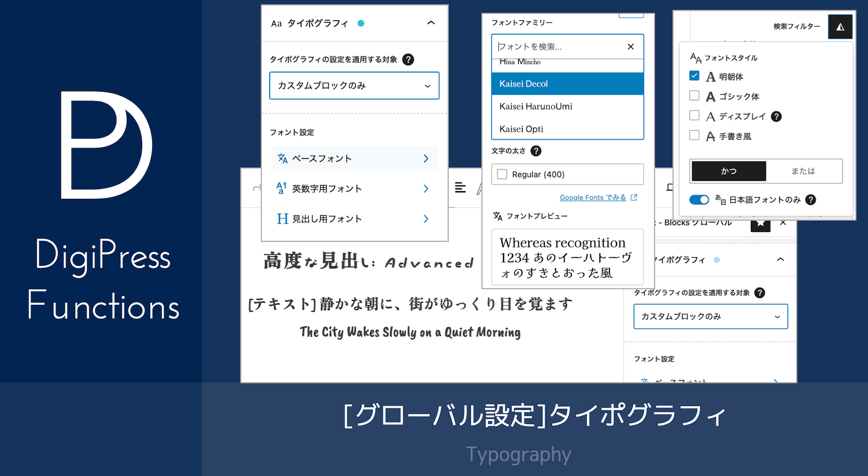868x476 pixels.
Task: Toggle the 日本語フォントのみ switch
Action: (699, 200)
